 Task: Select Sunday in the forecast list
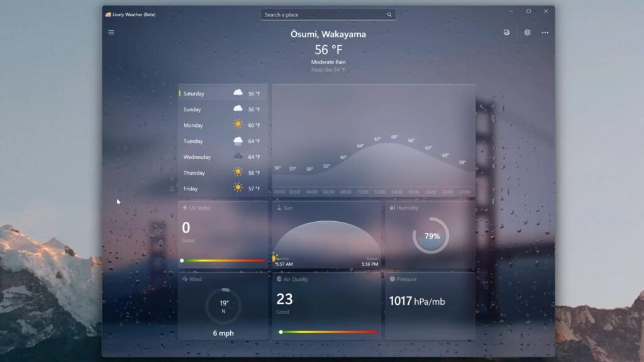point(223,109)
